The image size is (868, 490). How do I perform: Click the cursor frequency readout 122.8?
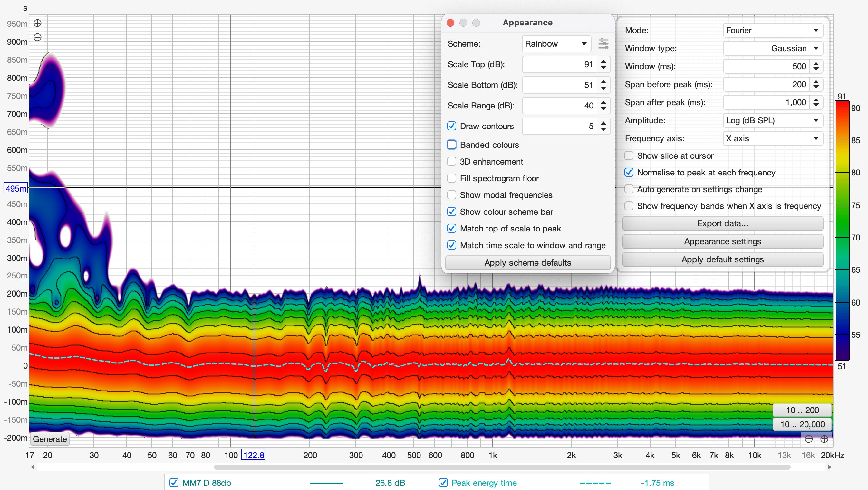(x=254, y=455)
